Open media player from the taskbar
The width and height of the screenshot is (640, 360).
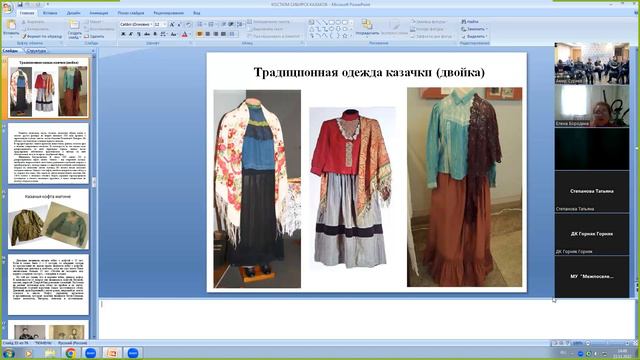pos(29,353)
